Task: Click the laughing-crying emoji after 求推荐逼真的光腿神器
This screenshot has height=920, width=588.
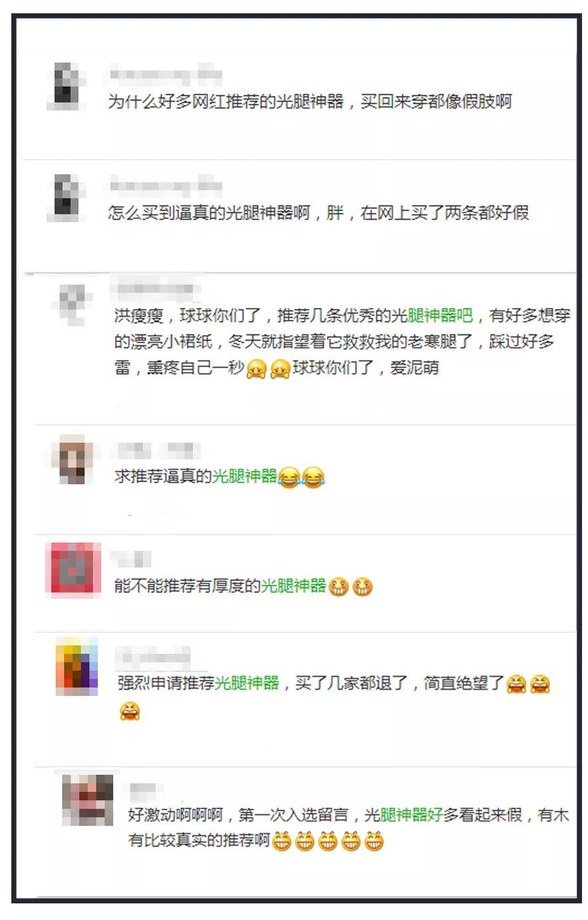Action: click(x=289, y=477)
